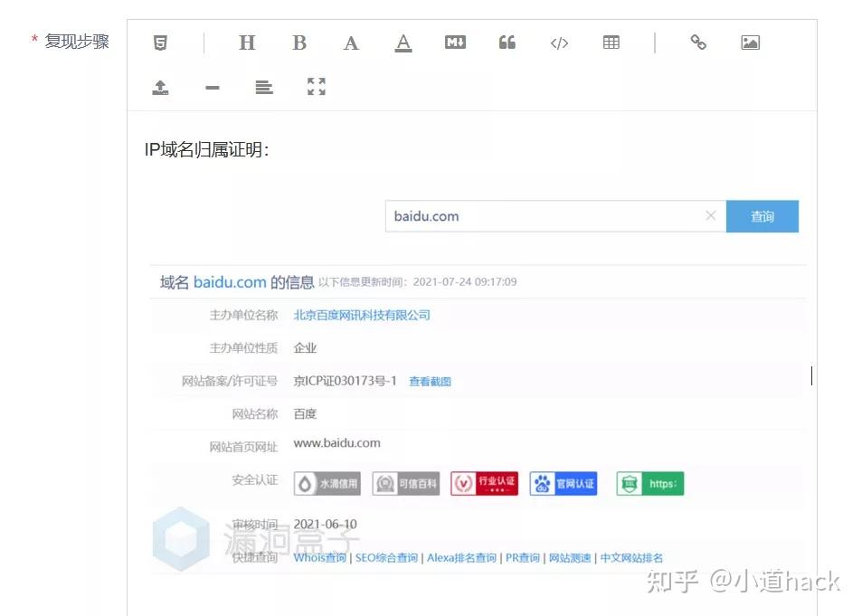Click the 行业认证 certification badge
The height and width of the screenshot is (616, 862).
pos(484,483)
